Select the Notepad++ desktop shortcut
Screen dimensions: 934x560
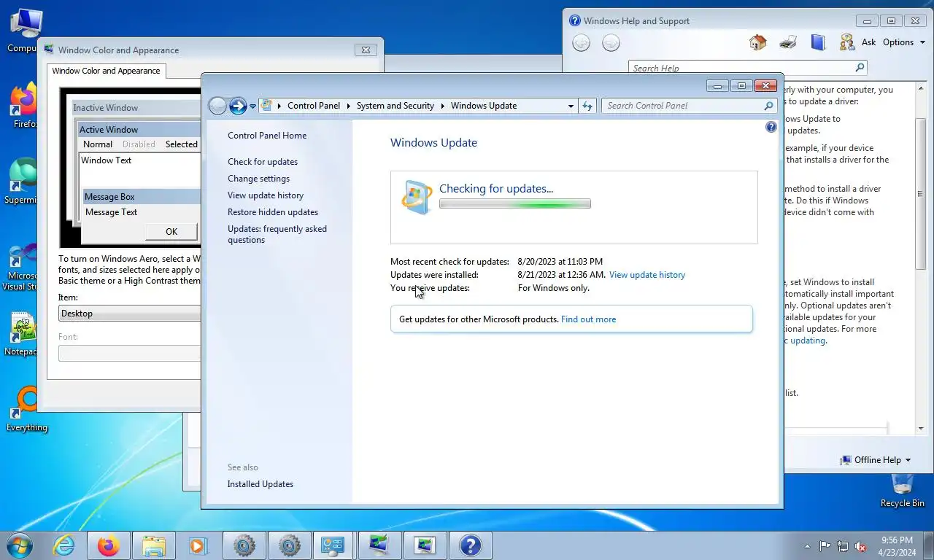pyautogui.click(x=22, y=335)
